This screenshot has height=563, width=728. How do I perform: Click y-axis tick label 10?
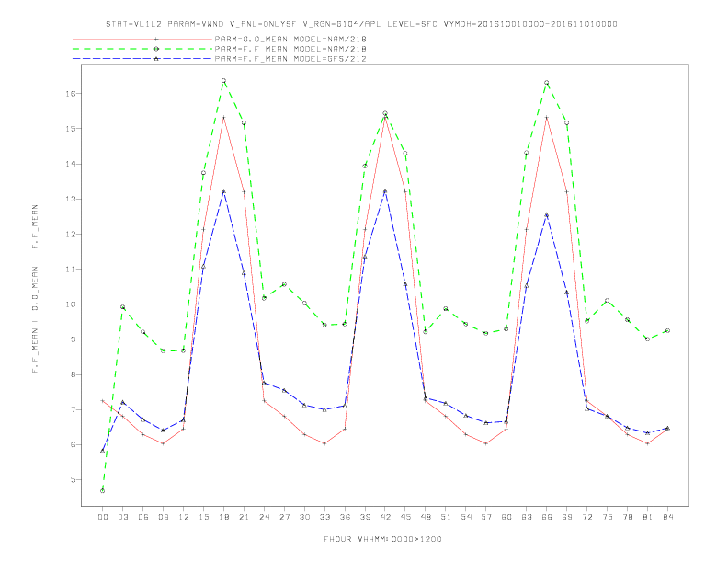pyautogui.click(x=70, y=304)
